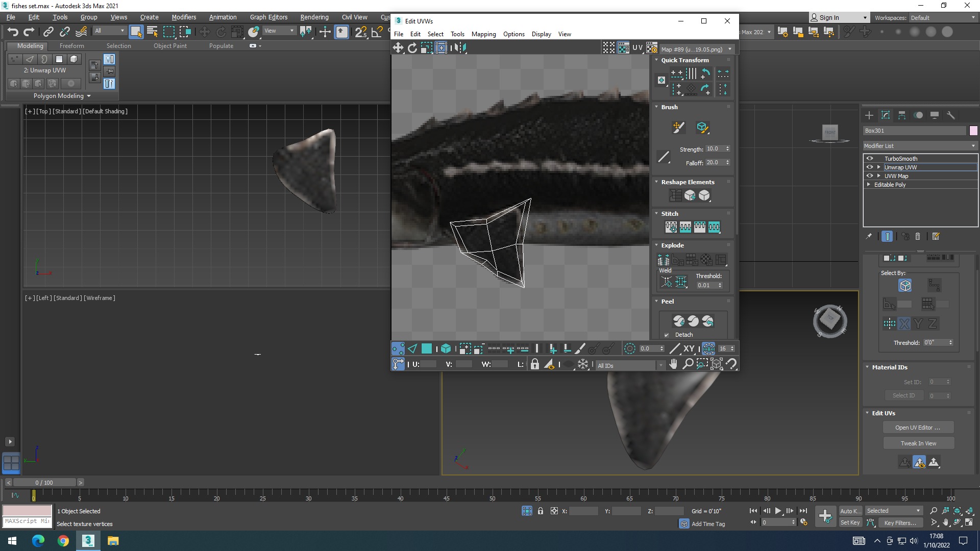This screenshot has height=551, width=980.
Task: Select the Pan View hand tool
Action: 674,364
